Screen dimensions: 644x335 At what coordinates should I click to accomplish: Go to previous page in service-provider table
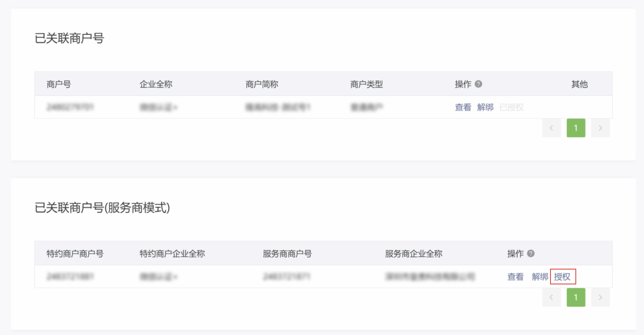[x=551, y=297]
